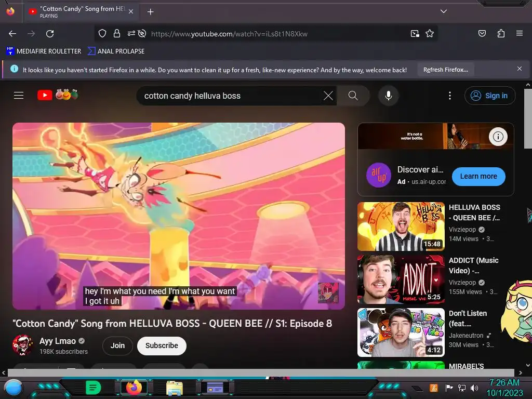
Task: Clear the YouTube search query
Action: coord(328,96)
